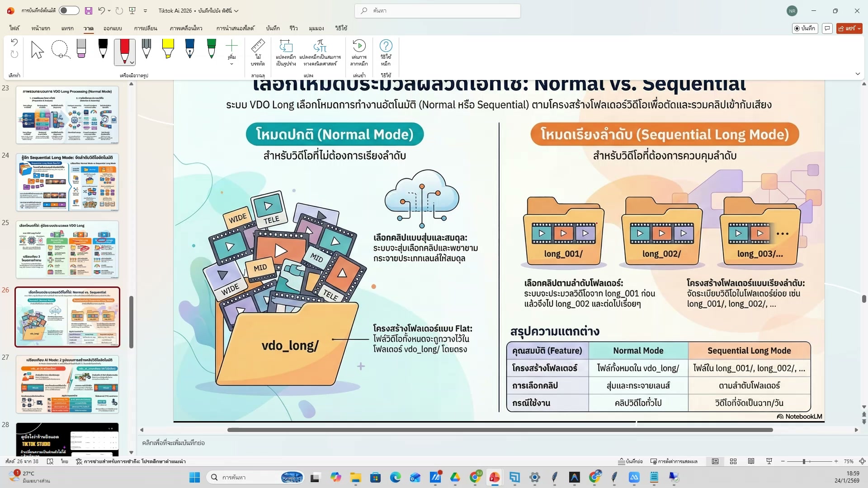Select the green pen tool
The image size is (868, 488).
coord(211,49)
